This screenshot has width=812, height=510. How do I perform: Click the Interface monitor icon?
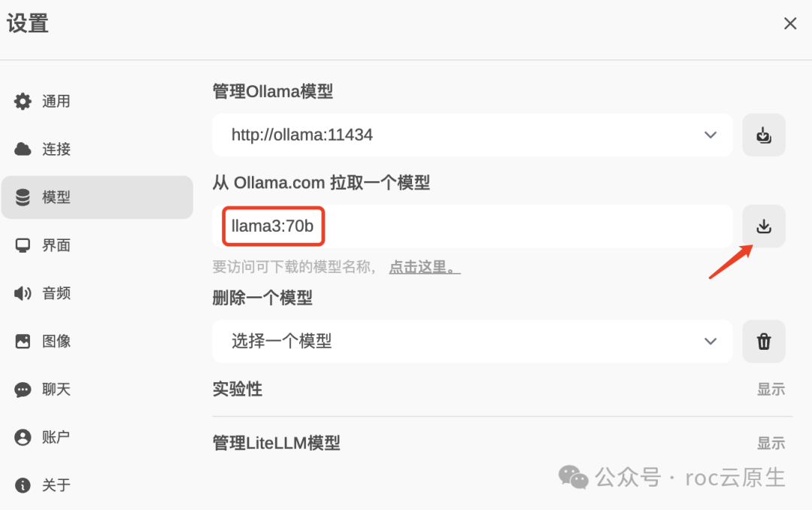(x=23, y=245)
